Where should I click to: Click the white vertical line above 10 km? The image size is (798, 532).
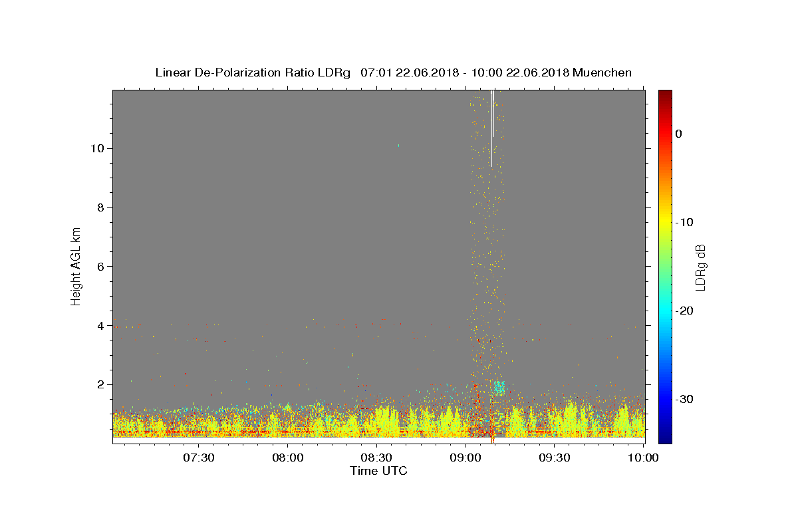point(492,128)
